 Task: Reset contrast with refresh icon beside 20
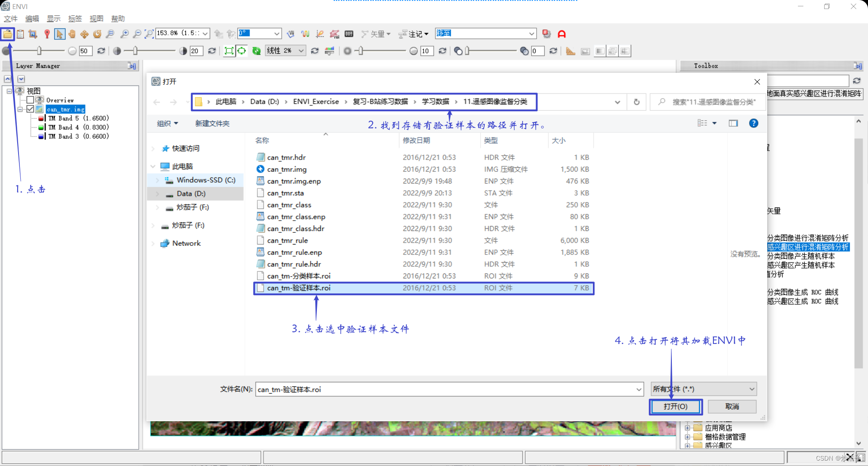pos(212,51)
